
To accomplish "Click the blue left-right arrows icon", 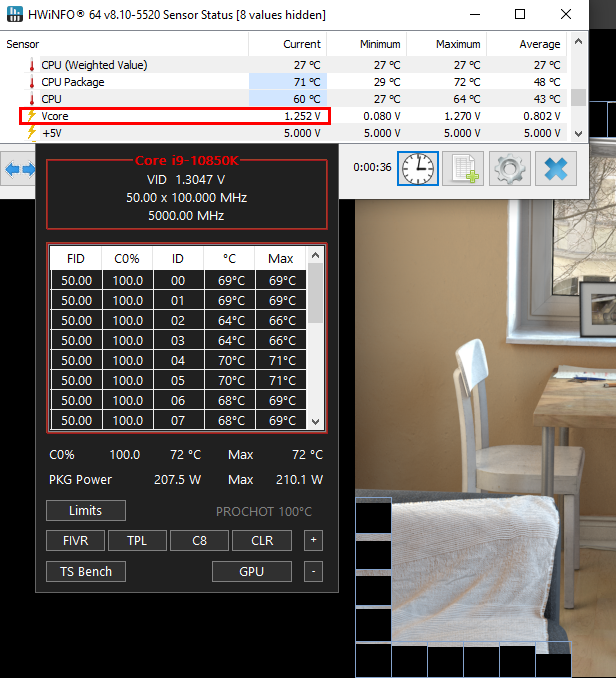I will (x=20, y=169).
